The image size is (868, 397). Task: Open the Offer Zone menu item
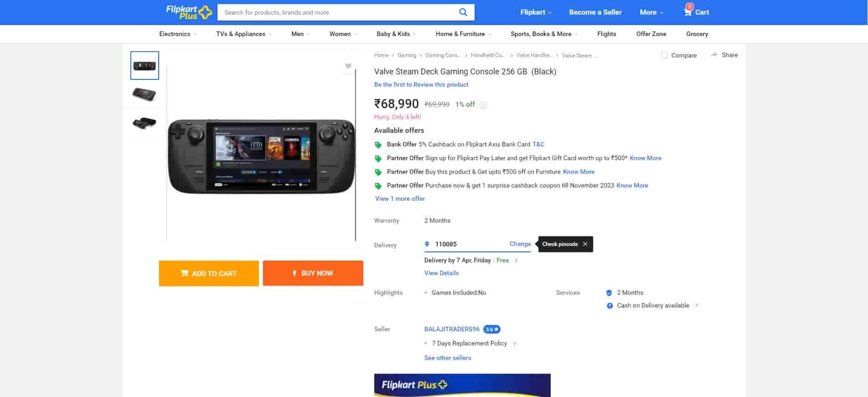tap(651, 34)
